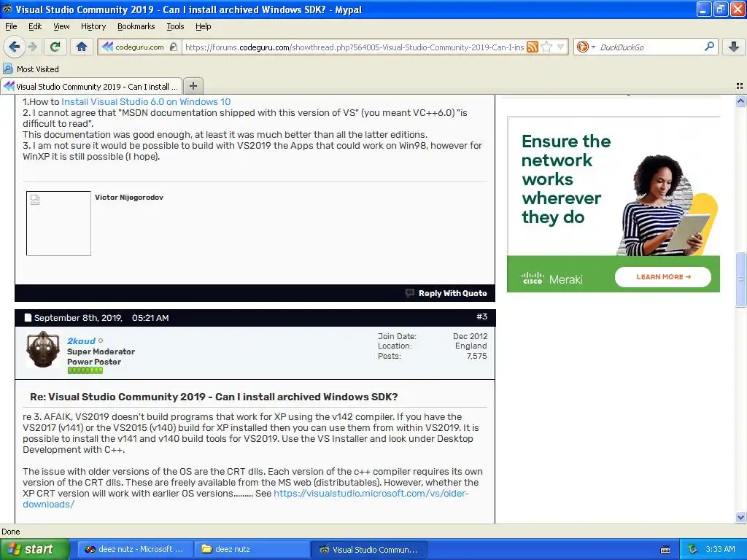This screenshot has height=560, width=747.
Task: Click the system tray icon beside the clock
Action: [693, 549]
